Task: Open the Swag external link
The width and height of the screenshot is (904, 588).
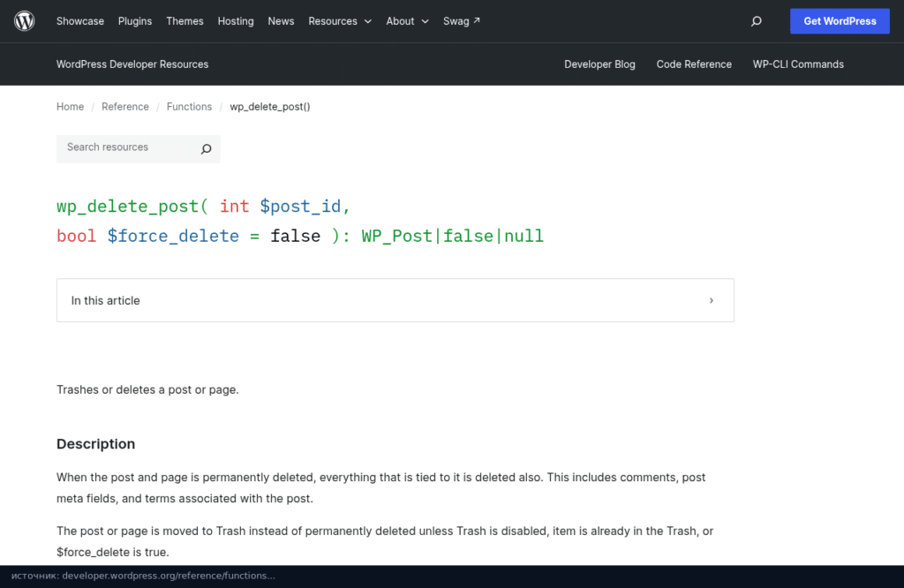Action: point(461,21)
